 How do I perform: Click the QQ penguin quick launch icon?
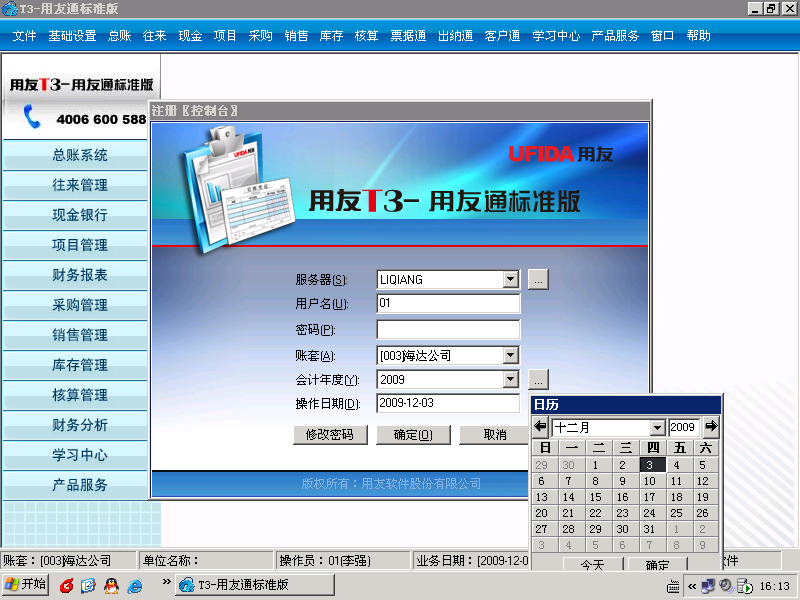point(111,585)
